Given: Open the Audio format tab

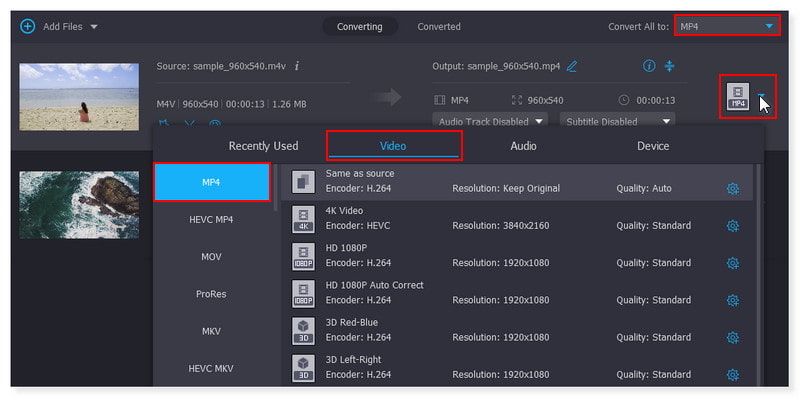Looking at the screenshot, I should [523, 146].
